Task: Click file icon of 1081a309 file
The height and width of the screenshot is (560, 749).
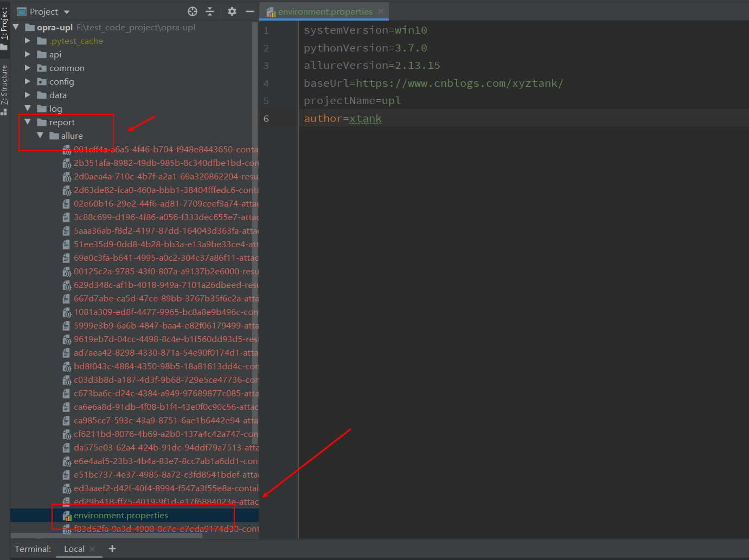Action: coord(67,312)
